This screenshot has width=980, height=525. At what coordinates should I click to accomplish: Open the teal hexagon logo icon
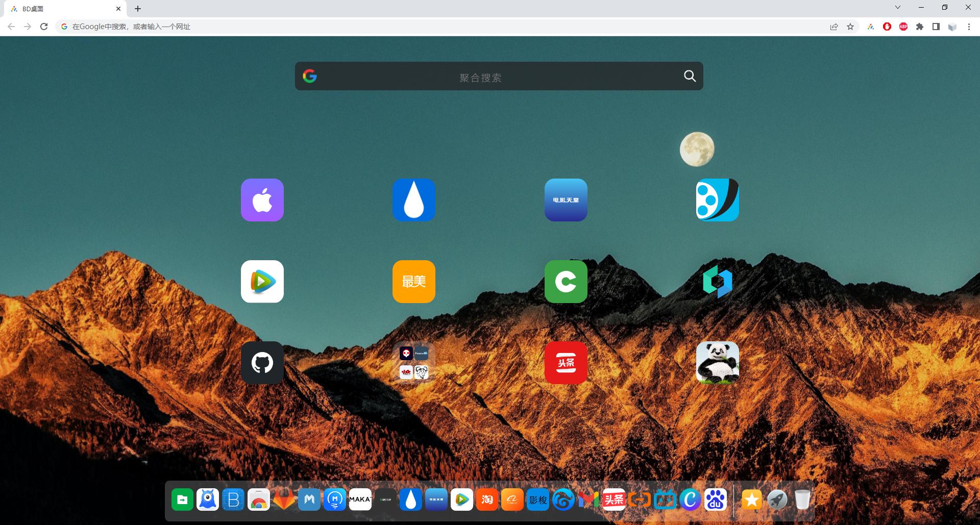(x=718, y=282)
